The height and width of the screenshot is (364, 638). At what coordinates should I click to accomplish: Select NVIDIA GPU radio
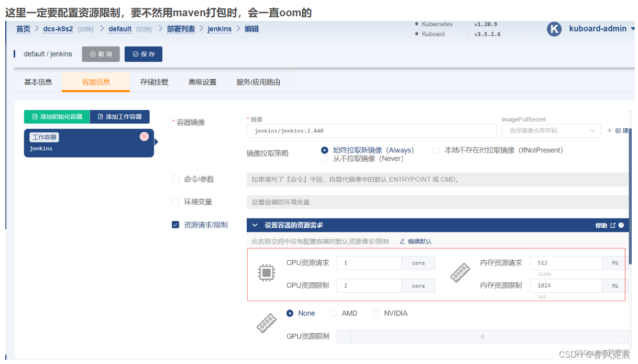376,313
